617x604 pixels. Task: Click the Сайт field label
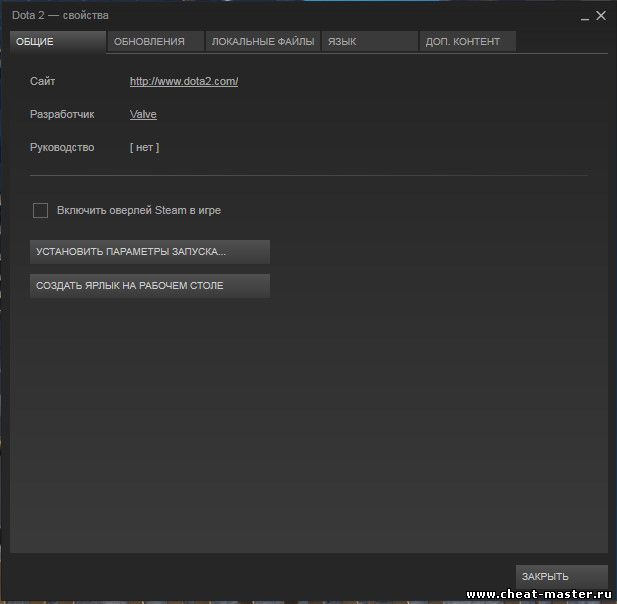[x=42, y=81]
